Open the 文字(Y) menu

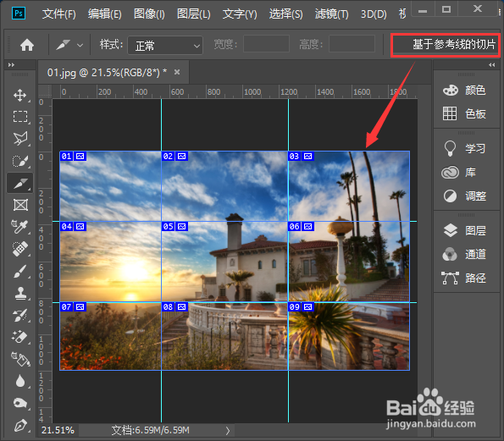(240, 14)
